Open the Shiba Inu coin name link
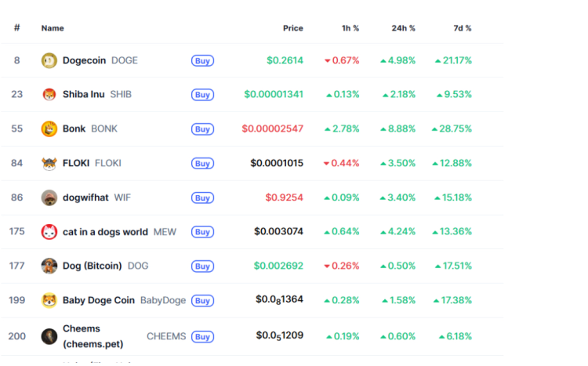Image resolution: width=588 pixels, height=366 pixels. (x=83, y=95)
